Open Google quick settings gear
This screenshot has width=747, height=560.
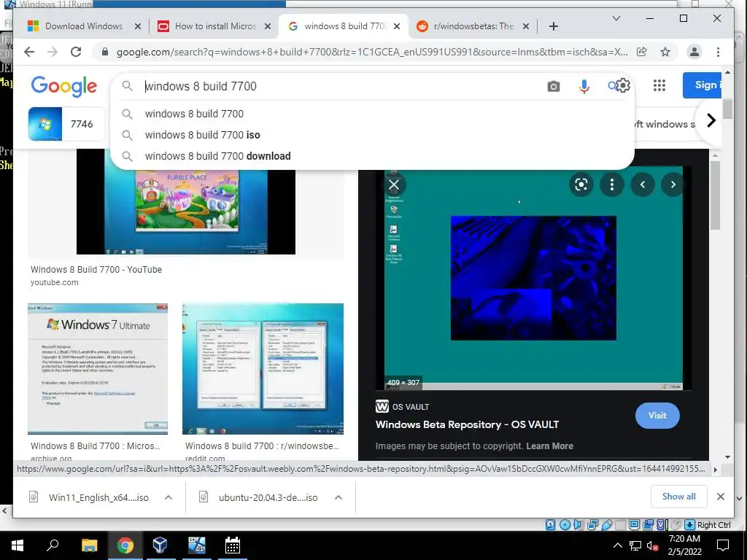click(623, 86)
